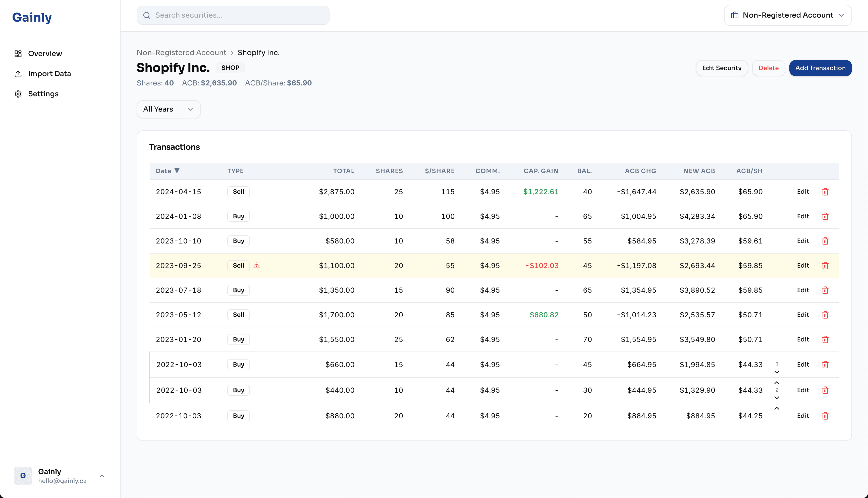Click the search magnifier icon
Image resolution: width=868 pixels, height=498 pixels.
[x=147, y=15]
